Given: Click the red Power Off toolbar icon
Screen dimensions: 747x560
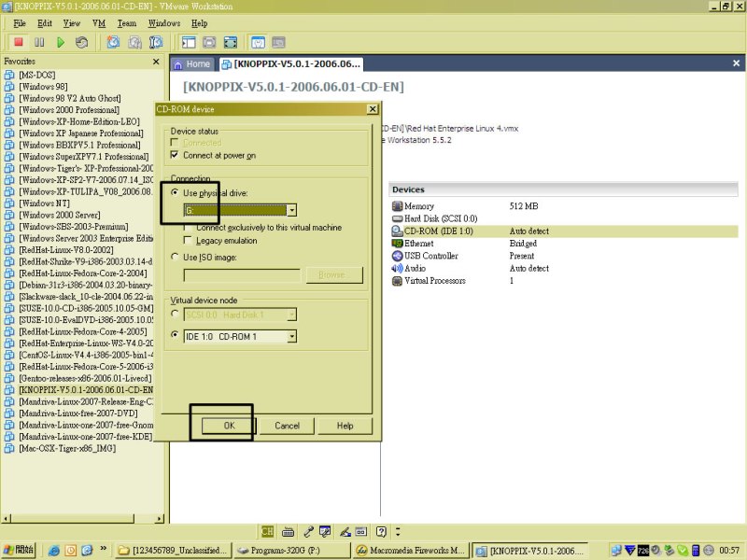Looking at the screenshot, I should click(19, 42).
